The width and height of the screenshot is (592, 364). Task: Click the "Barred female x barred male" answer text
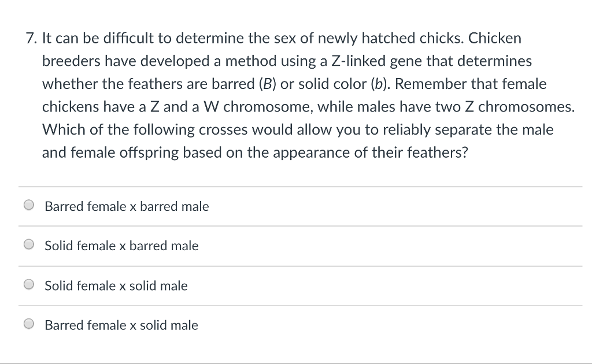pos(127,206)
